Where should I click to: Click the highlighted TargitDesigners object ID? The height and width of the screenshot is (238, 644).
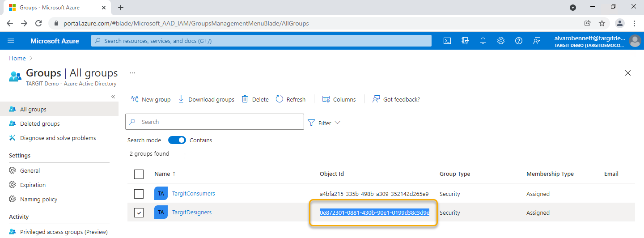(374, 212)
